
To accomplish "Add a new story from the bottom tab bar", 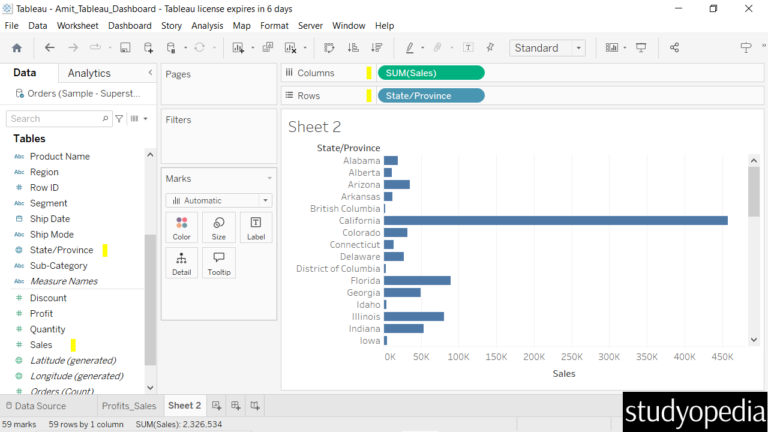I will point(255,406).
